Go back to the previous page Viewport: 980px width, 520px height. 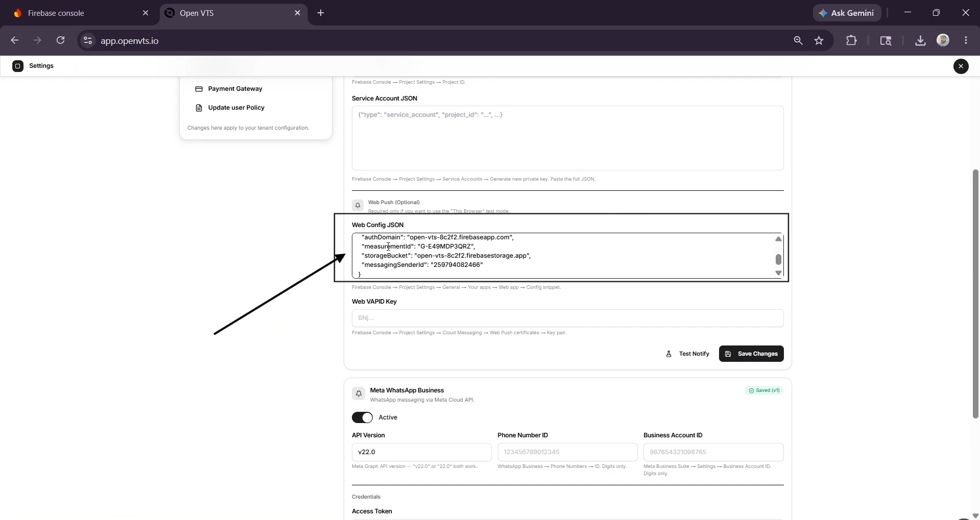point(14,40)
